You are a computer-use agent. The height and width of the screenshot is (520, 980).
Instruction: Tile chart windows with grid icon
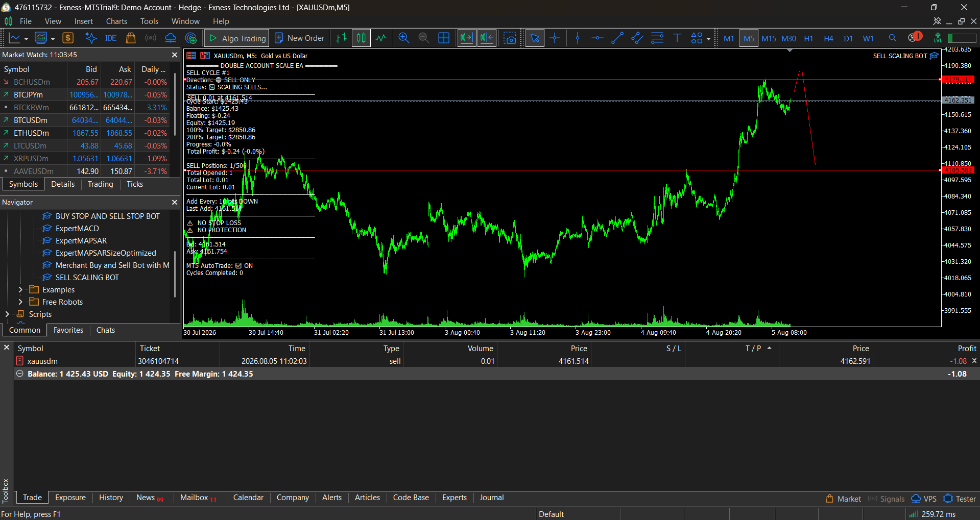pos(444,38)
